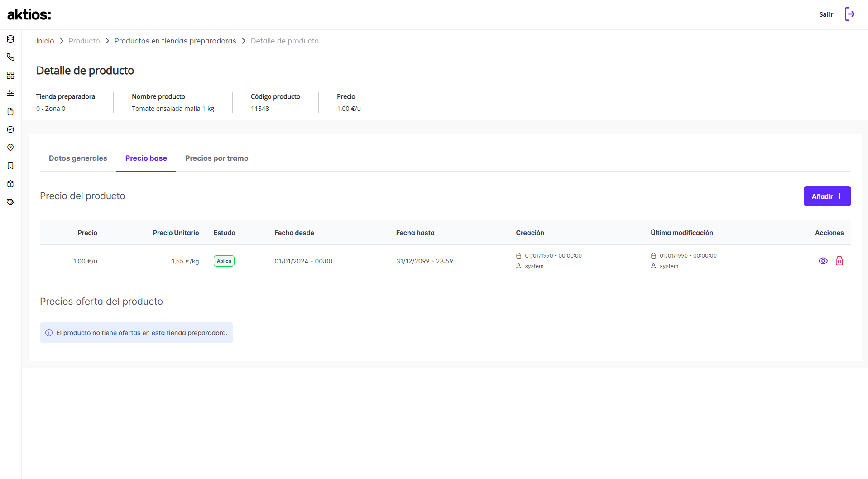Open Productos en tiendas preparadoras breadcrumb

pos(175,41)
